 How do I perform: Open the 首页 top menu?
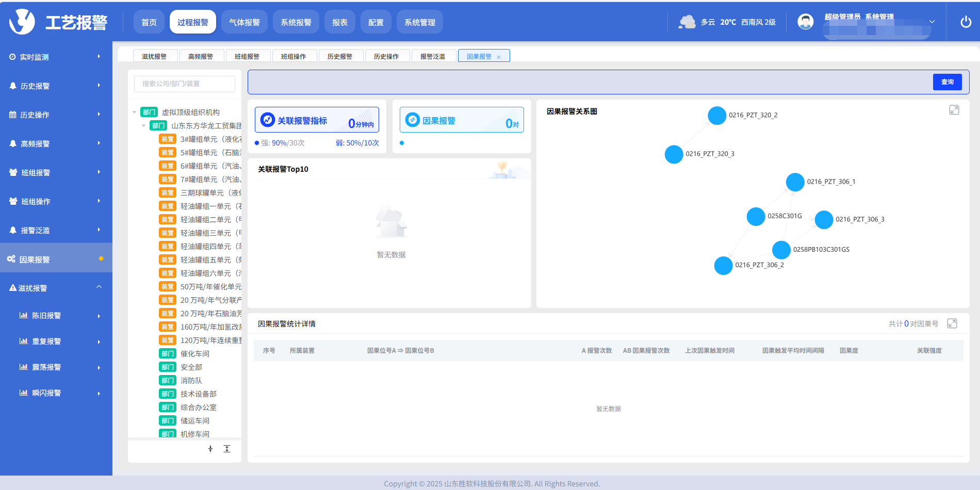[149, 22]
